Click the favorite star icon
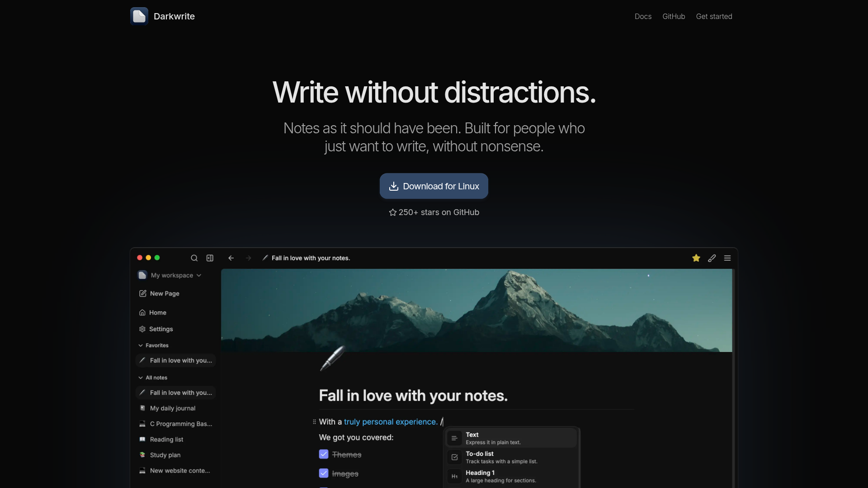 [696, 258]
